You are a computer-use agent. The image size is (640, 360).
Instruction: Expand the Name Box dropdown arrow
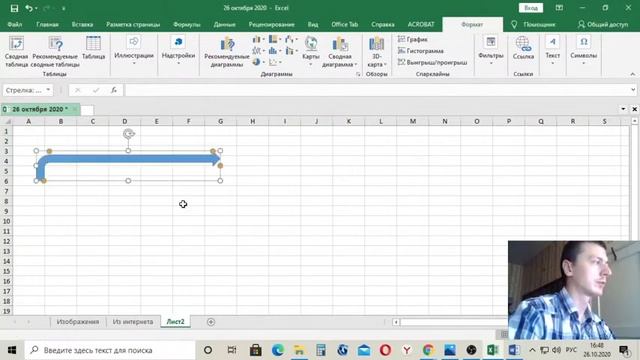click(x=48, y=90)
